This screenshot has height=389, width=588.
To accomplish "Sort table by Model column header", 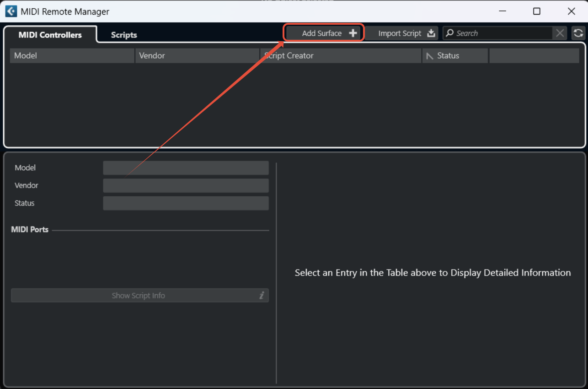I will coord(72,55).
